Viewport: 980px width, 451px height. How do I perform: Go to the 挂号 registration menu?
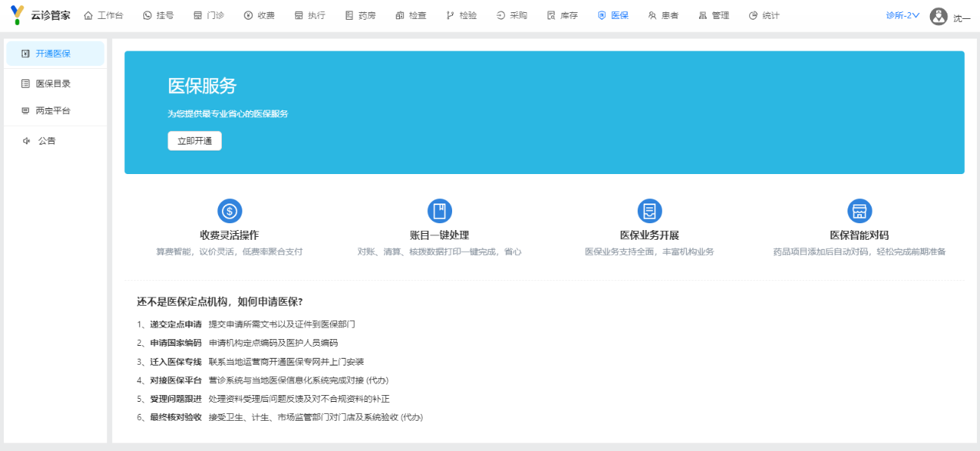click(x=158, y=15)
